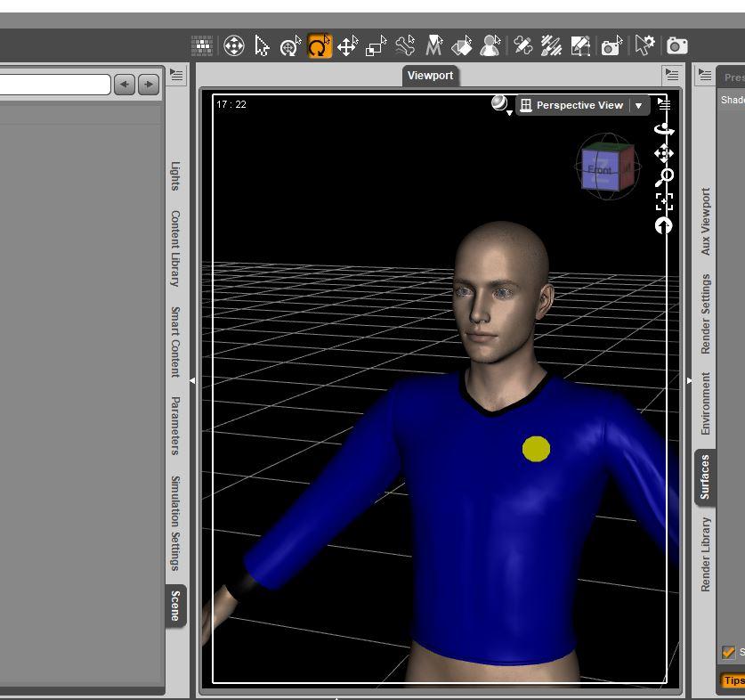The height and width of the screenshot is (700, 745).
Task: Select the Surface Selection tool
Action: (462, 46)
